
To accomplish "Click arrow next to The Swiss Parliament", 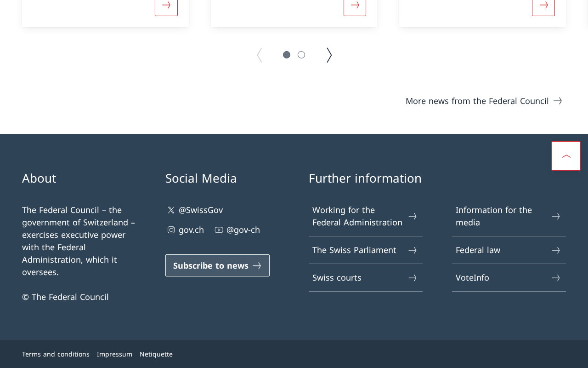I will click(x=413, y=250).
